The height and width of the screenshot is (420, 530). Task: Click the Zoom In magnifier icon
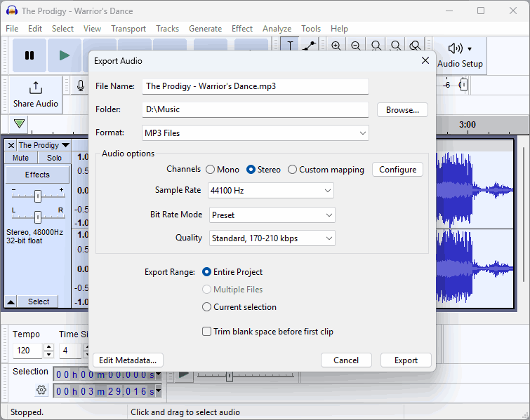click(336, 46)
